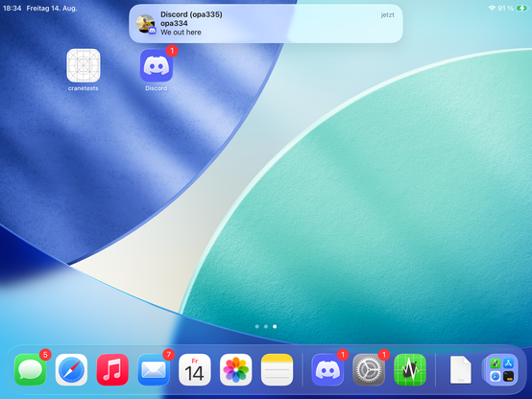532x399 pixels.
Task: Open Calendar showing Fr 14
Action: pos(195,370)
